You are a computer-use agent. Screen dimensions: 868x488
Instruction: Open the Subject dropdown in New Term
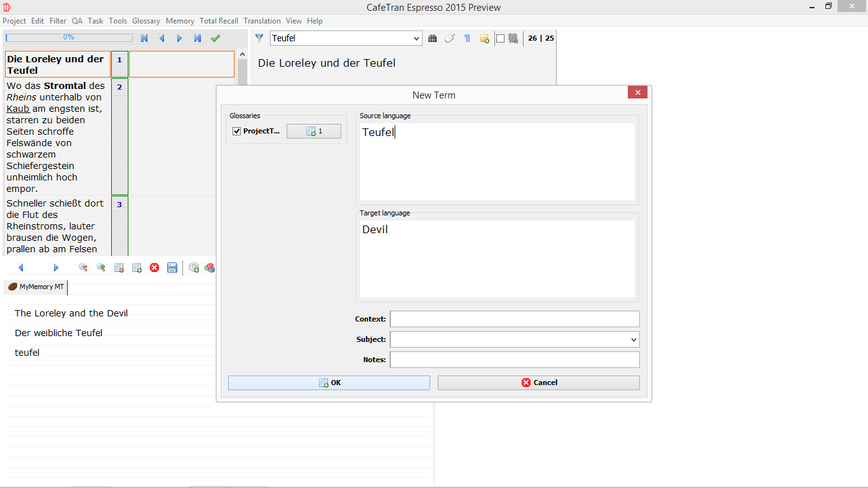pos(633,339)
